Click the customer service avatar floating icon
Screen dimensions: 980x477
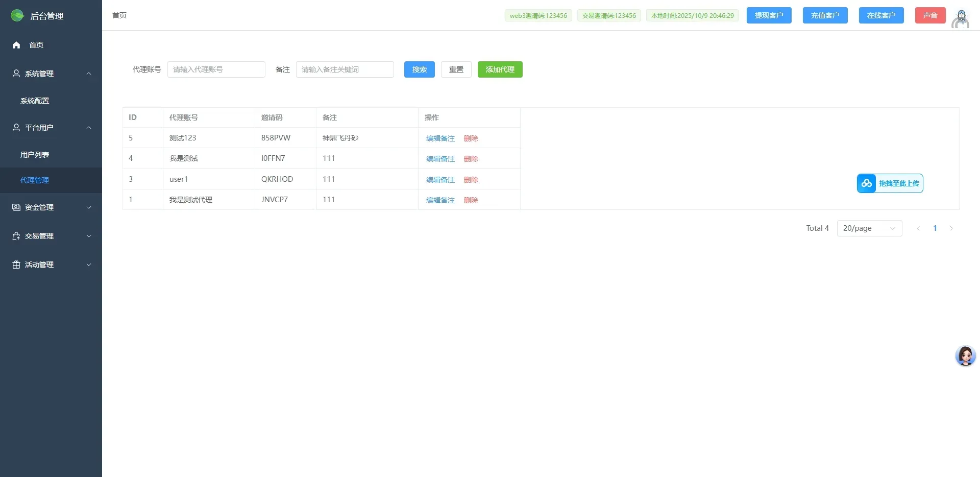tap(965, 355)
